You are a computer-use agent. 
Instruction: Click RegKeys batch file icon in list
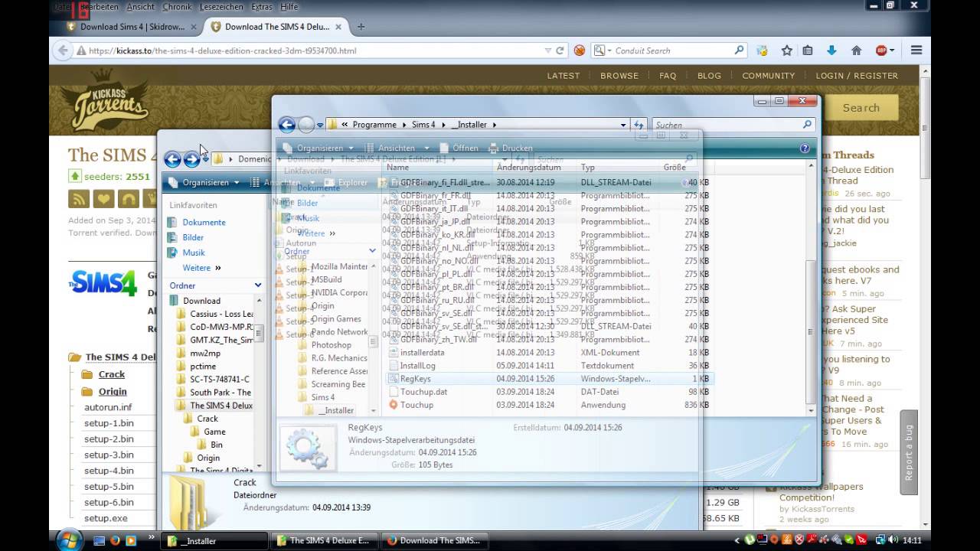(394, 379)
